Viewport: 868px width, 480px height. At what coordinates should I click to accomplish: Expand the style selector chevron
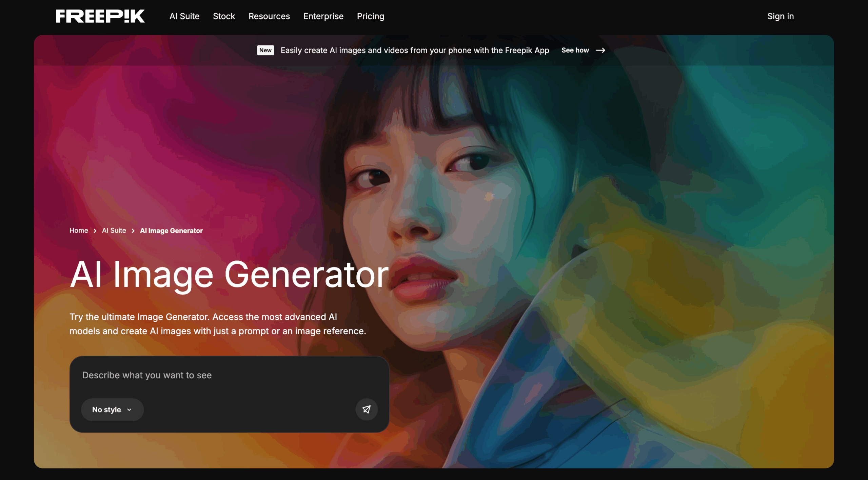130,409
